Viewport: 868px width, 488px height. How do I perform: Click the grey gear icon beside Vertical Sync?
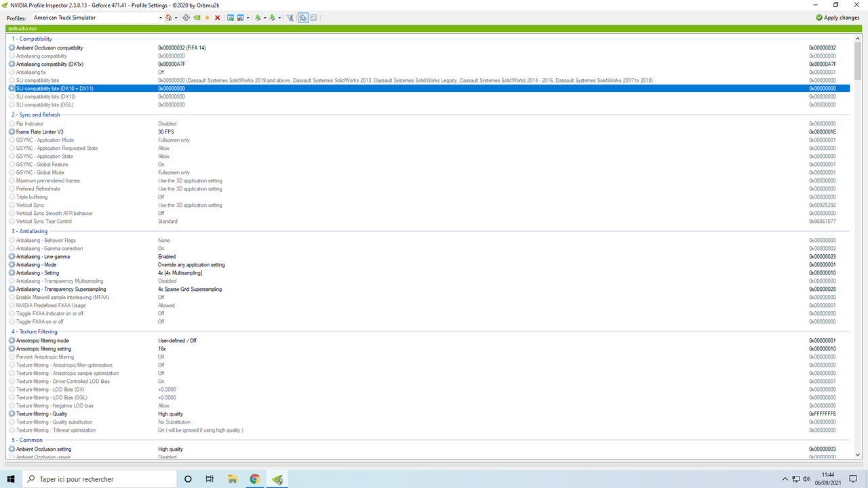point(12,205)
